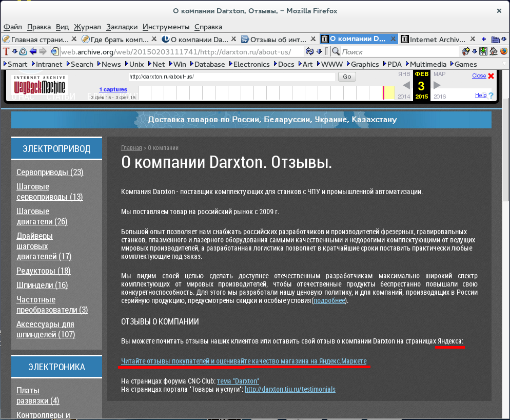Click the Wayback Machine logo

39,85
